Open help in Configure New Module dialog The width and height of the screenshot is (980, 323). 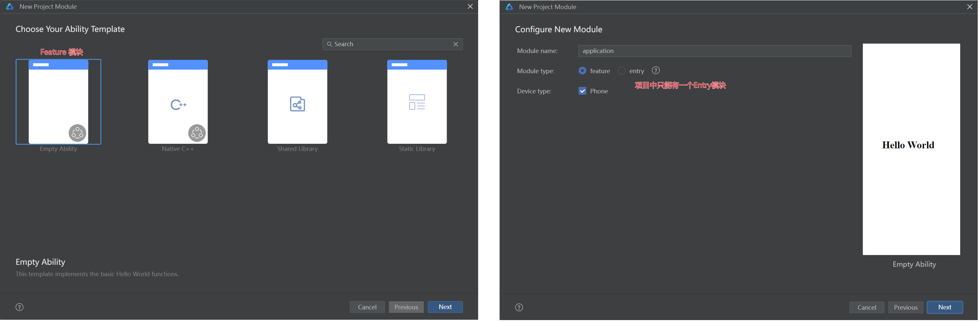(x=519, y=307)
